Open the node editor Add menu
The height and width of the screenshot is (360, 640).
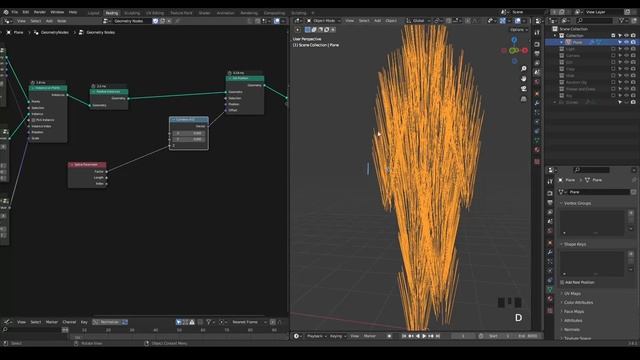[x=49, y=21]
